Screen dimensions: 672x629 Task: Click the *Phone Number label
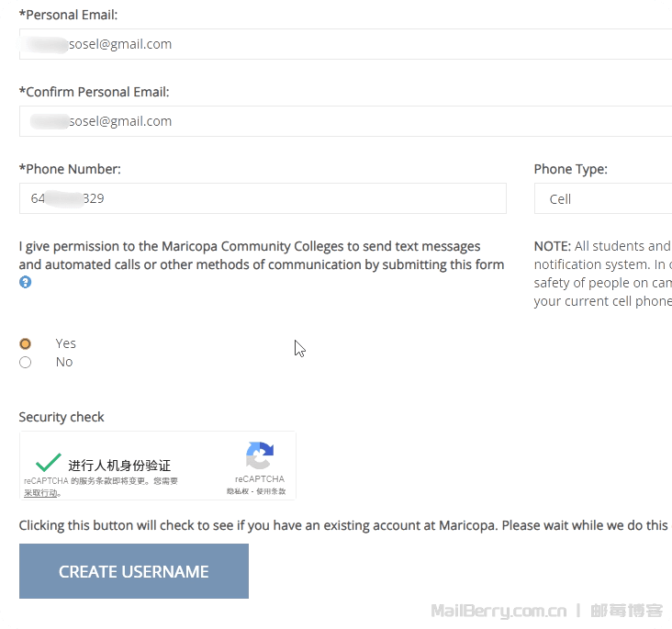[x=70, y=169]
